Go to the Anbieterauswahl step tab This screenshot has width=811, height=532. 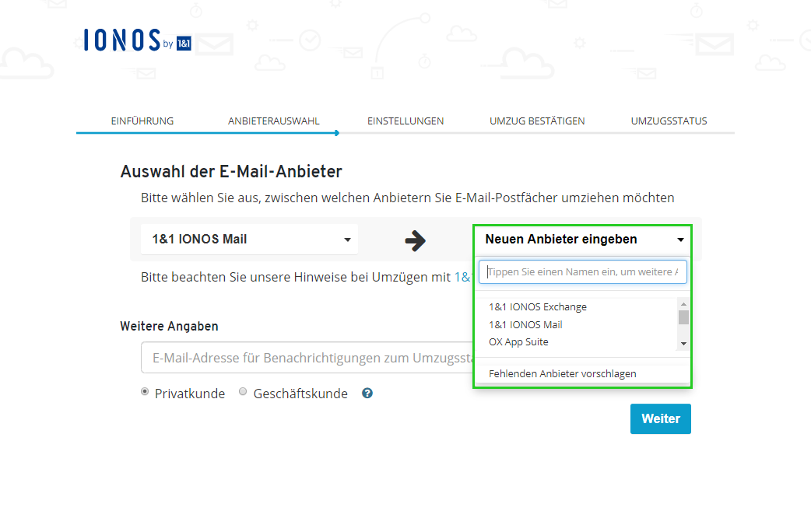[x=274, y=121]
